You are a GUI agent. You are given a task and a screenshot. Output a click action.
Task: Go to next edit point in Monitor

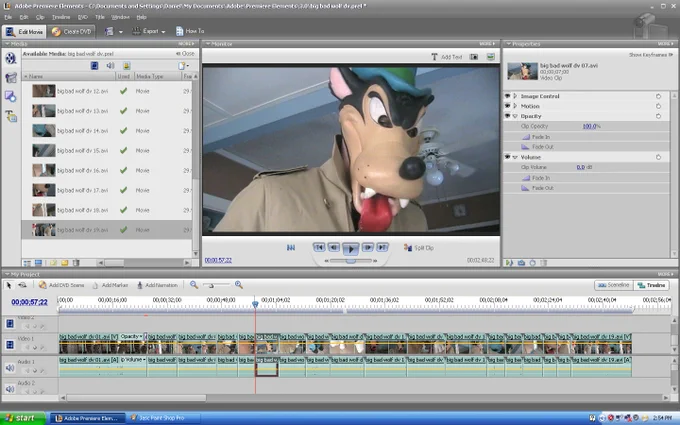click(x=382, y=247)
